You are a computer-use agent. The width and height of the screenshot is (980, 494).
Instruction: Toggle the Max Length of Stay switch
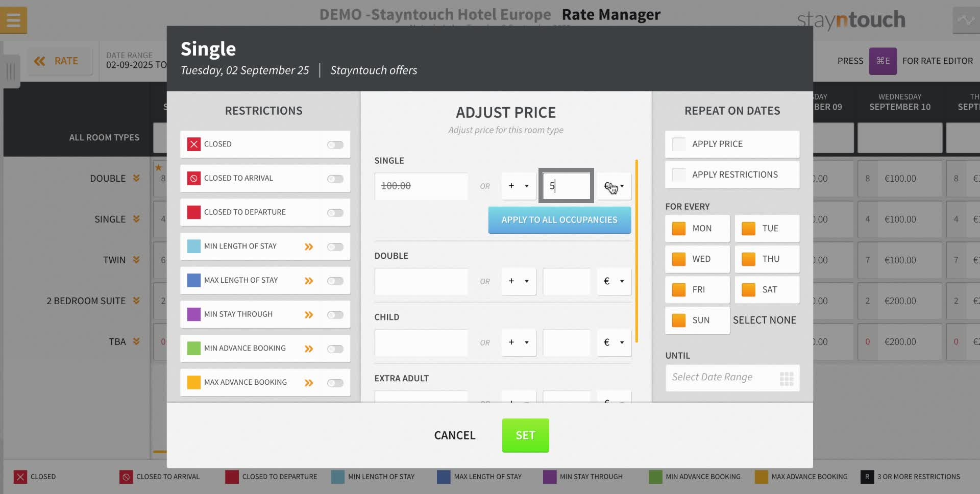[x=335, y=281]
